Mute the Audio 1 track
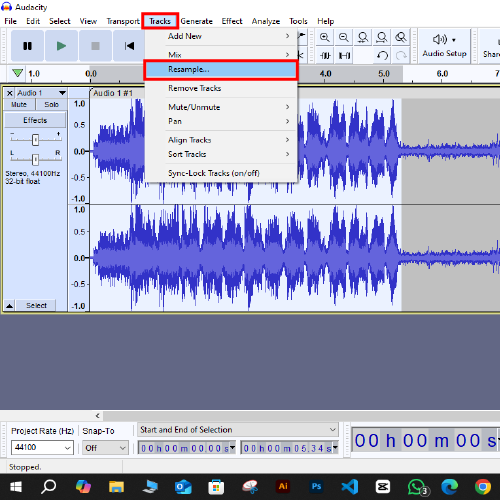Image resolution: width=500 pixels, height=500 pixels. click(19, 105)
